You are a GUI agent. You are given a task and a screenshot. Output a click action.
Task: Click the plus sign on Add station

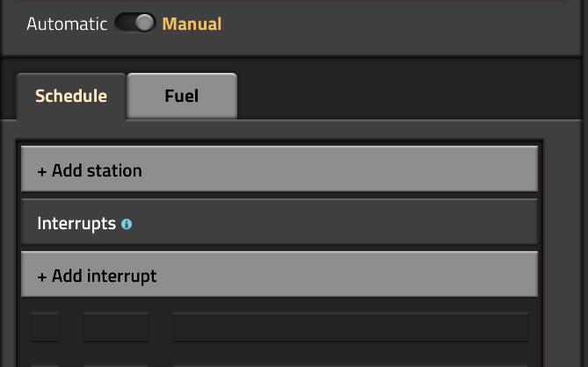click(x=42, y=170)
